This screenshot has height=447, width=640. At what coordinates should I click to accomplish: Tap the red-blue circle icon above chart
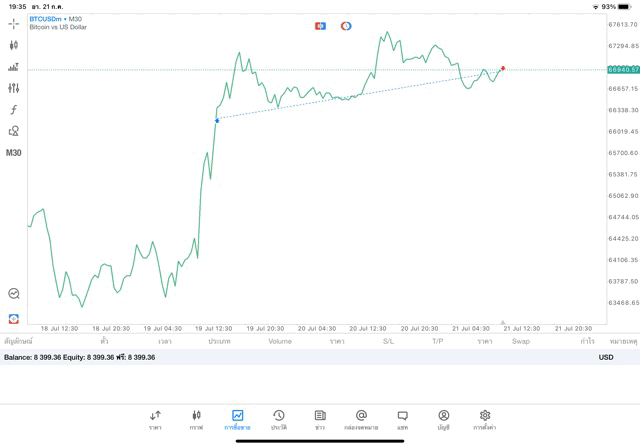point(346,26)
